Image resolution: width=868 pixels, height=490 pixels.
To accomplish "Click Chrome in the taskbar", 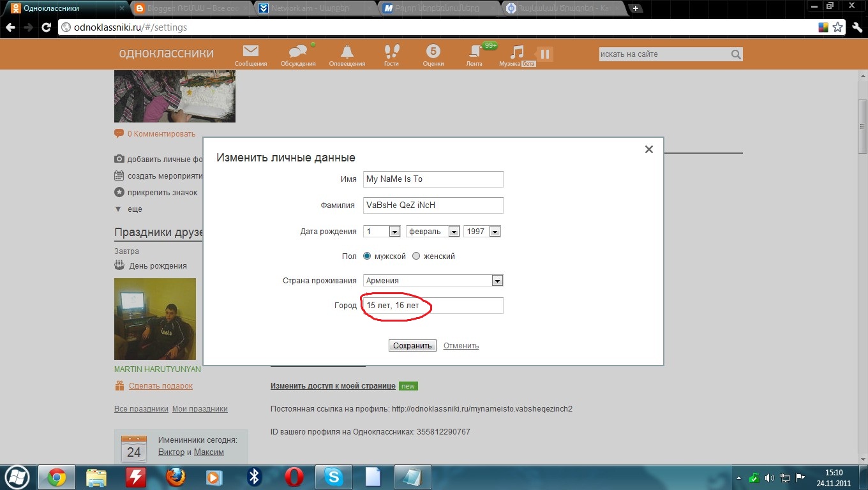I will click(x=57, y=477).
